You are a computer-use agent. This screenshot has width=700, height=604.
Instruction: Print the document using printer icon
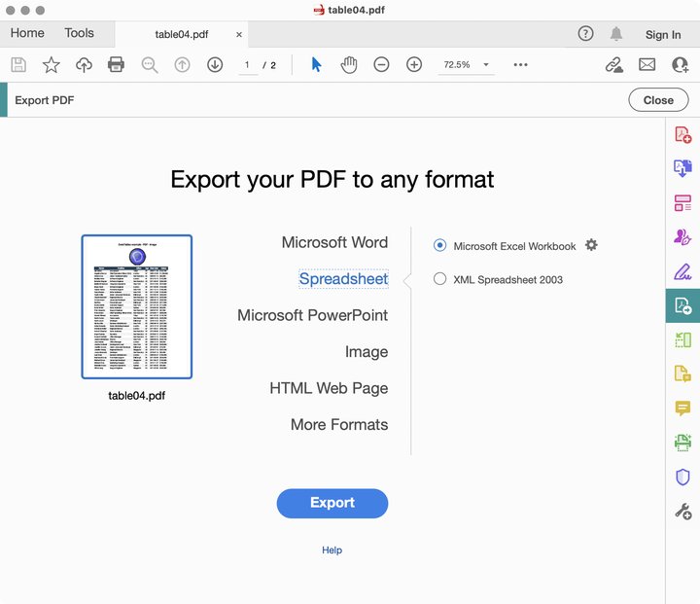(116, 65)
